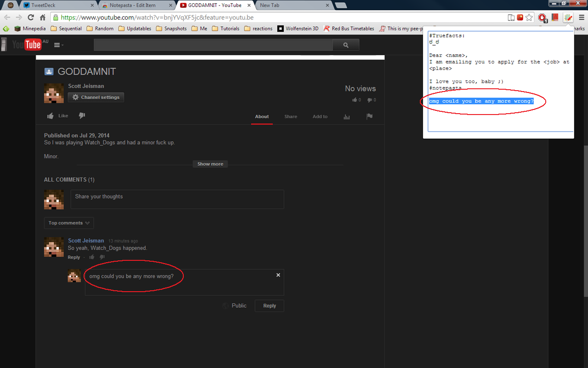Reload the YouTube page

tap(31, 17)
